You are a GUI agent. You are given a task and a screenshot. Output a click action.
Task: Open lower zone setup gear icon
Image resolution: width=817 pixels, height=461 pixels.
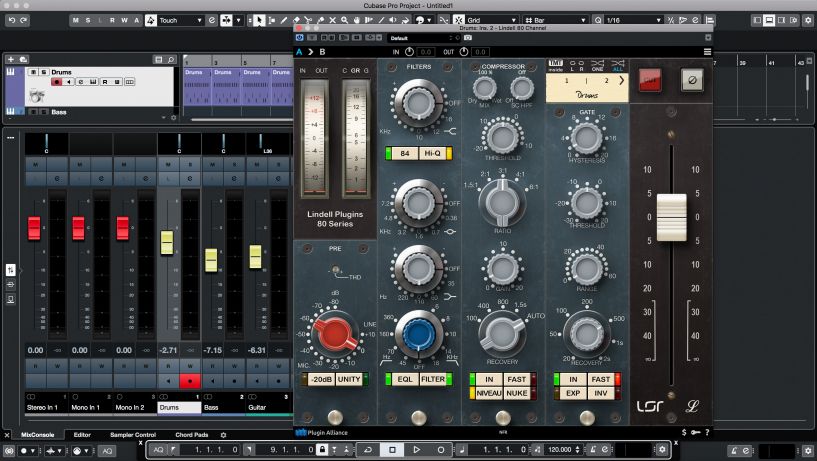coord(224,435)
